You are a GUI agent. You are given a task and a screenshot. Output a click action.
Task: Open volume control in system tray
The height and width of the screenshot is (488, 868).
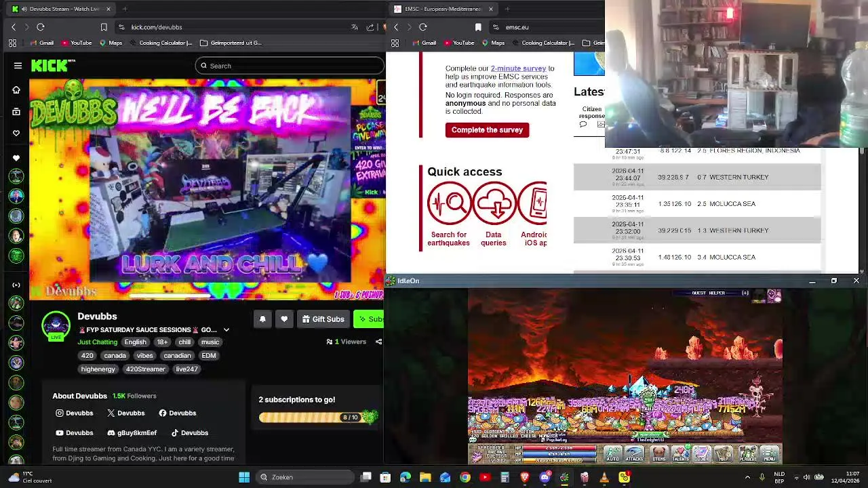click(808, 477)
